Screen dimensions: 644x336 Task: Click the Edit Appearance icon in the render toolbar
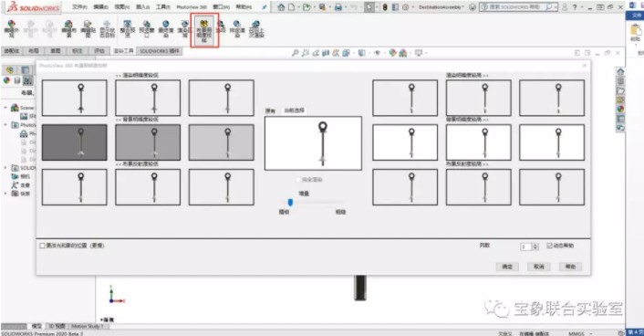12,29
